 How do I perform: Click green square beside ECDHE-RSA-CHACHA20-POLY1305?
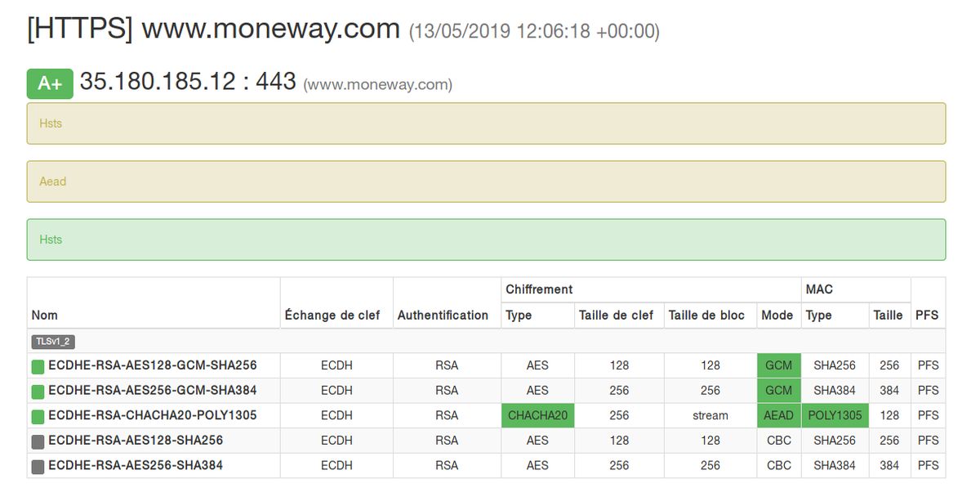(x=38, y=417)
